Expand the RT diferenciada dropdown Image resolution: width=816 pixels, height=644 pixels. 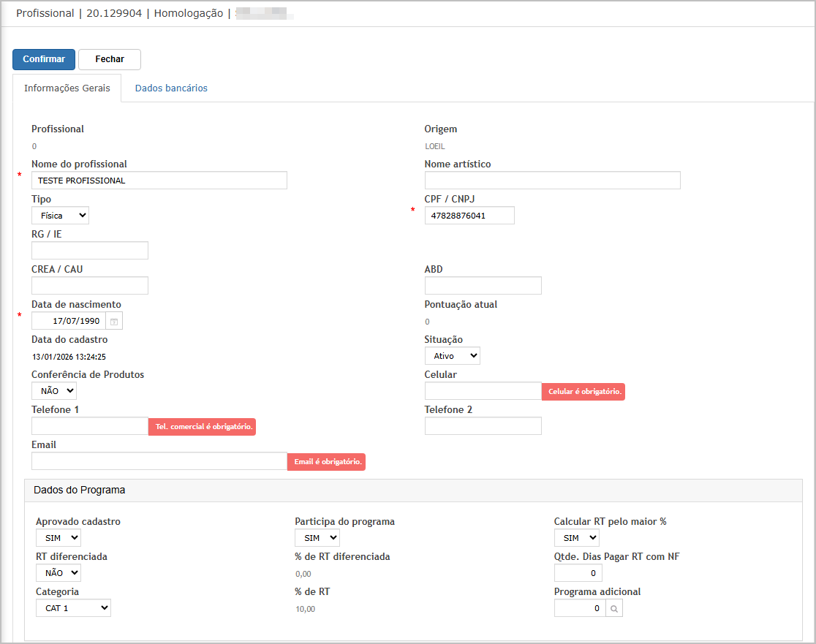click(x=58, y=573)
